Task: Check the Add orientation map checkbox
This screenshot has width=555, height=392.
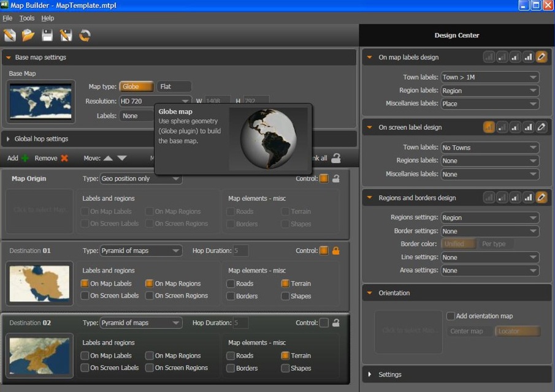Action: click(451, 316)
